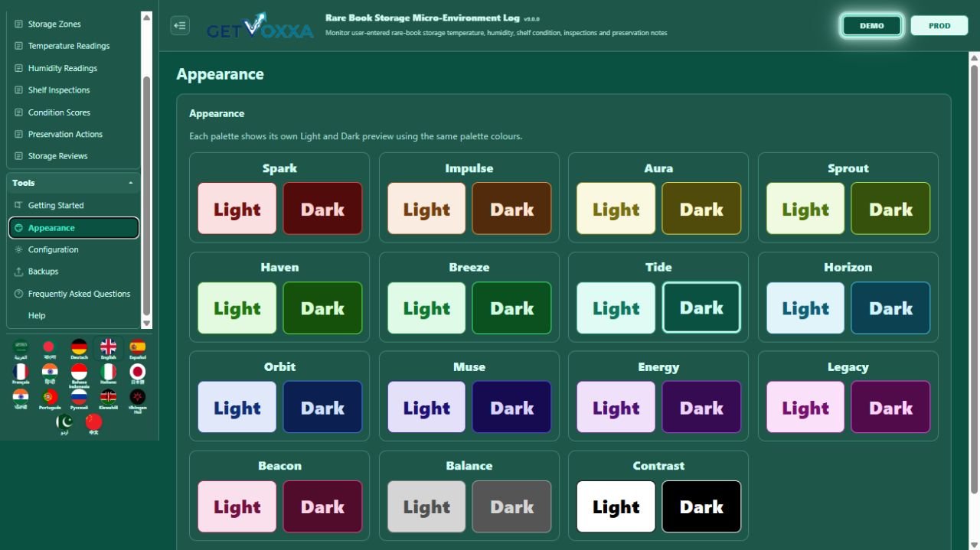Apply the Impulse Light theme
980x550 pixels.
426,209
